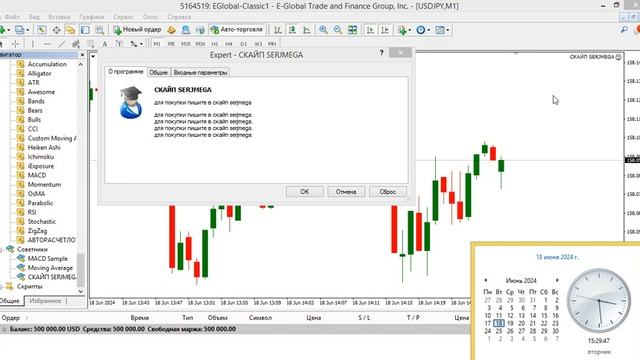This screenshot has width=640, height=360.
Task: Open the Terminal window toolbar icon
Action: click(x=85, y=30)
